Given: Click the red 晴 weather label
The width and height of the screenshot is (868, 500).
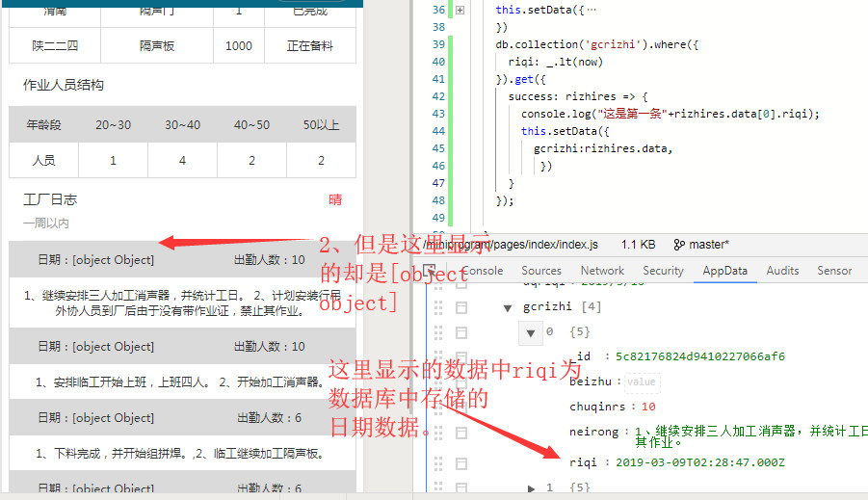Looking at the screenshot, I should (335, 199).
